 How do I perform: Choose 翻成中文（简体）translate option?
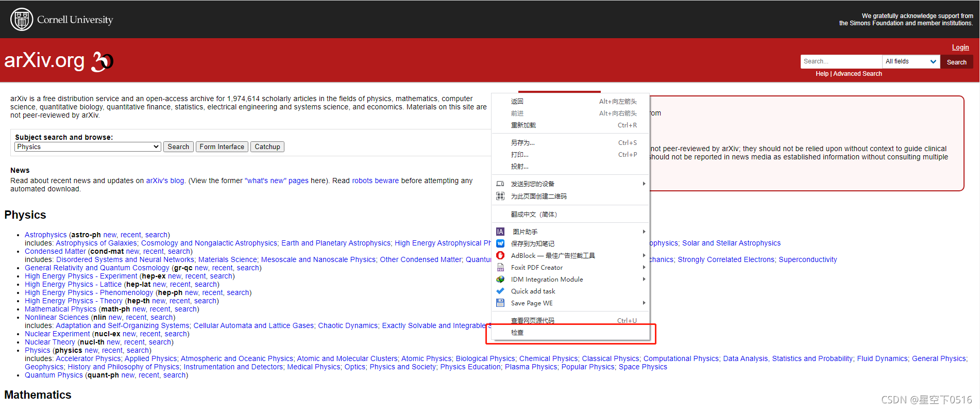click(x=570, y=214)
